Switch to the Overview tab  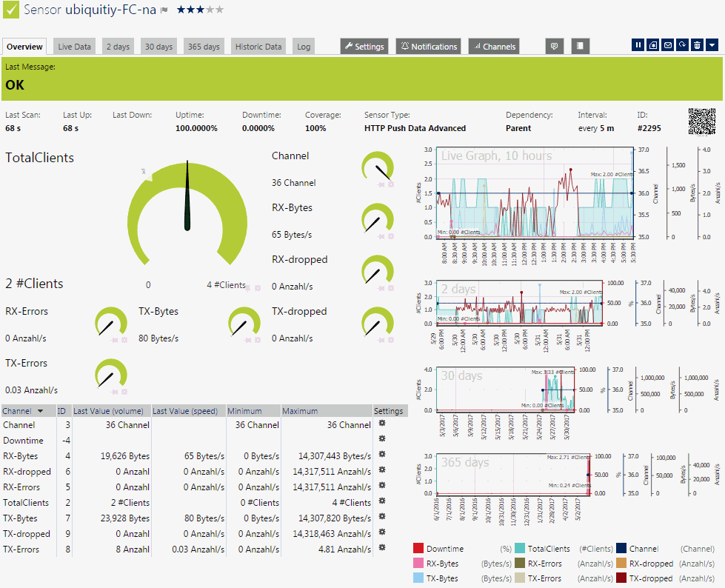(x=24, y=47)
